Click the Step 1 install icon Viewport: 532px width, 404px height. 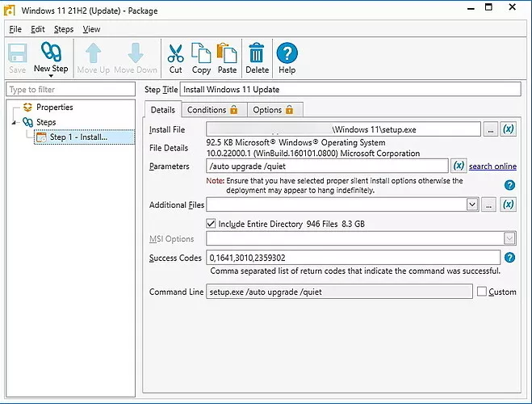pos(41,137)
